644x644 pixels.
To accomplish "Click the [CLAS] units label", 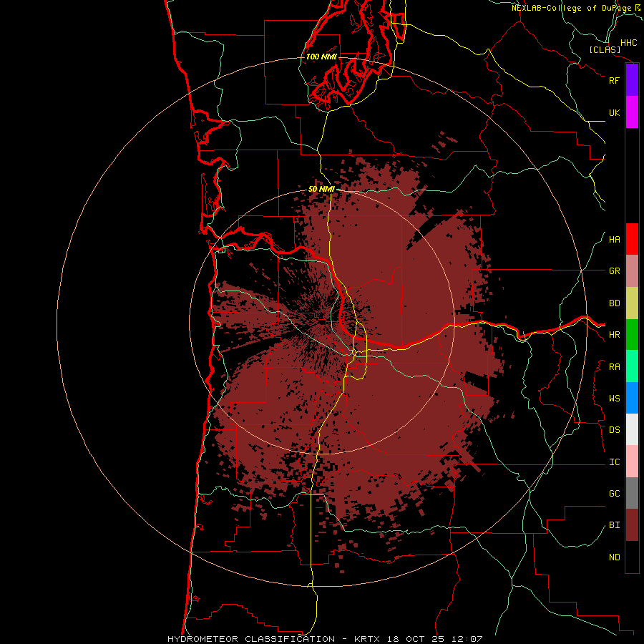I will click(605, 49).
